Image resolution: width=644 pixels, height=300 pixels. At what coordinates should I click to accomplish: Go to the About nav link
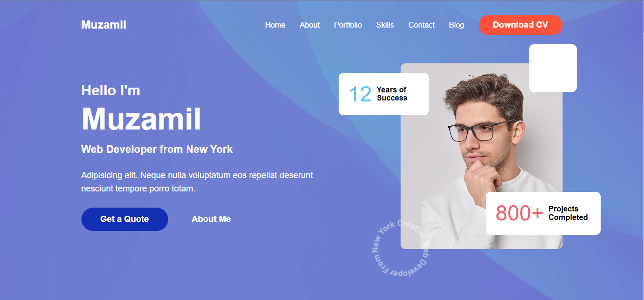tap(310, 25)
